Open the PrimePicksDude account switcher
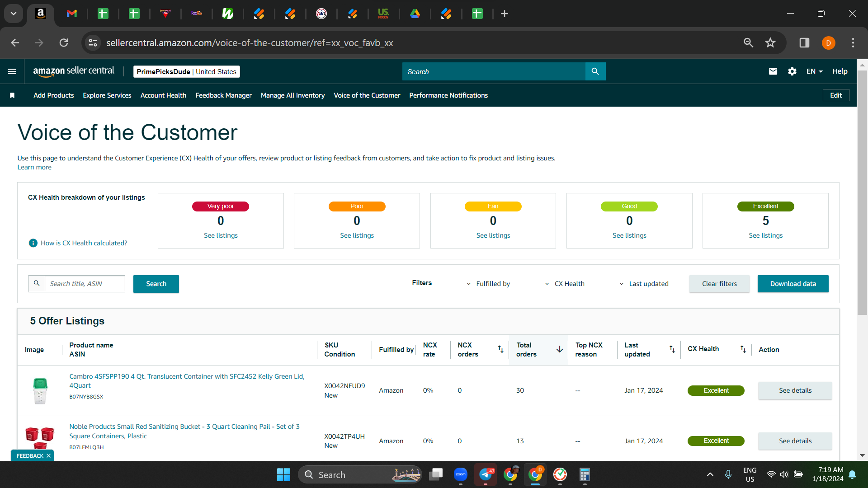 click(x=186, y=71)
